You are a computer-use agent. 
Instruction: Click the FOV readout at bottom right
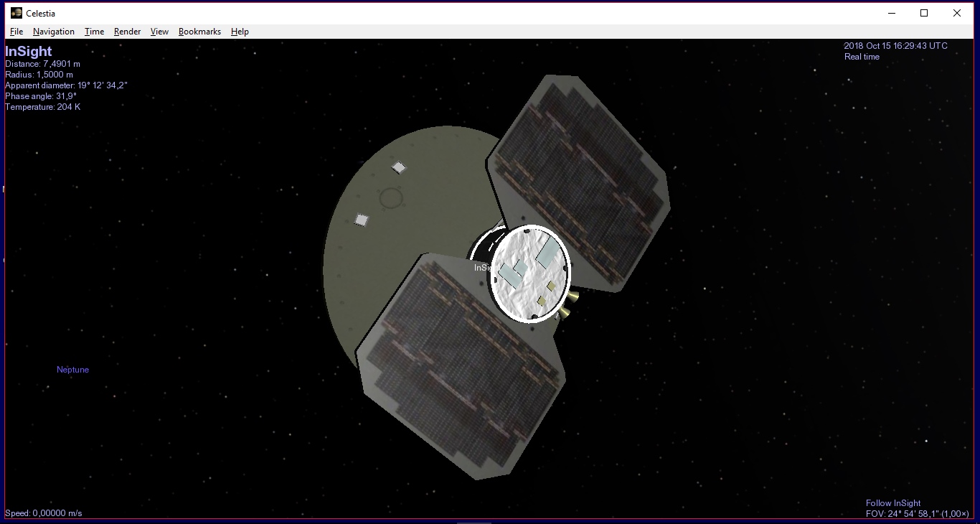[x=918, y=514]
